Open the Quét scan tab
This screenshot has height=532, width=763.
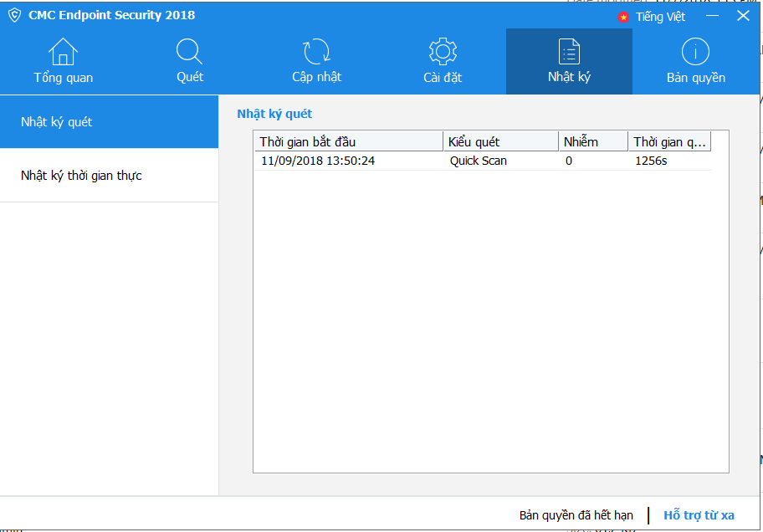190,61
